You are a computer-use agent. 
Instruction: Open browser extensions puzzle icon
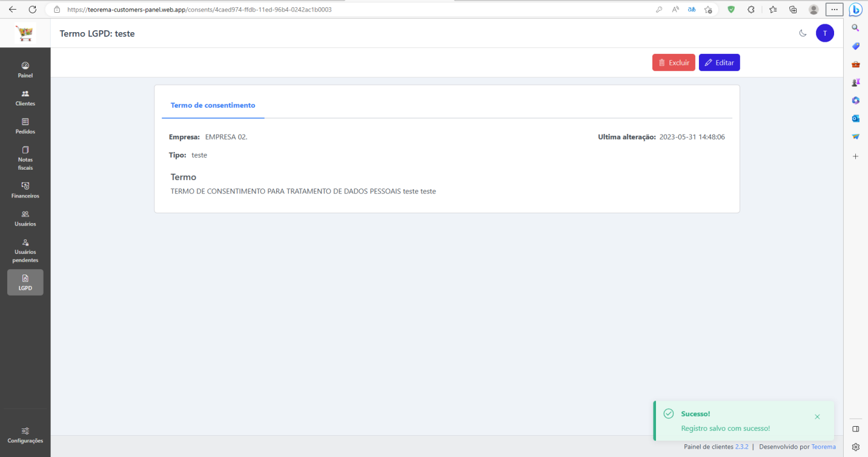(x=751, y=9)
